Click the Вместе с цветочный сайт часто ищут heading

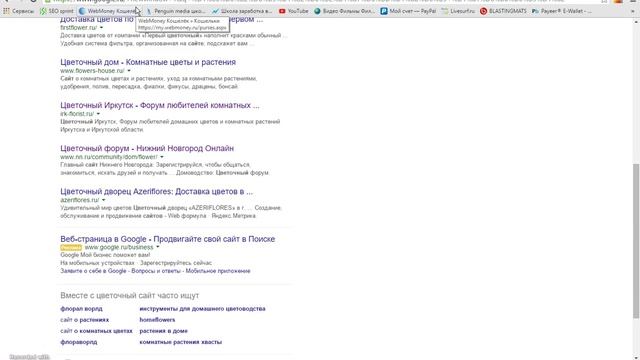130,296
